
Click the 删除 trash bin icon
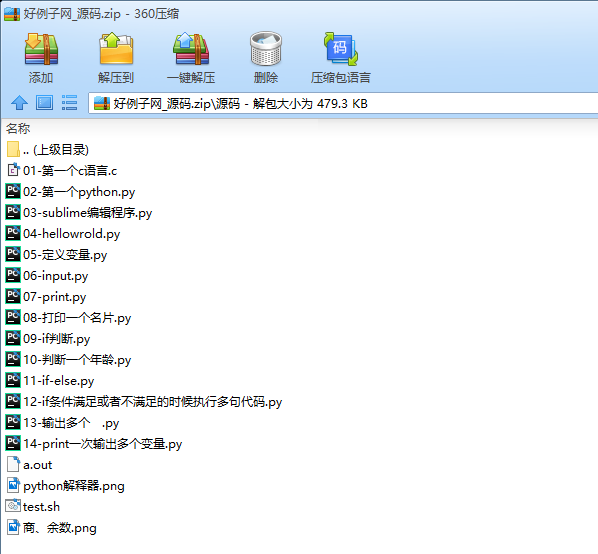pos(266,49)
